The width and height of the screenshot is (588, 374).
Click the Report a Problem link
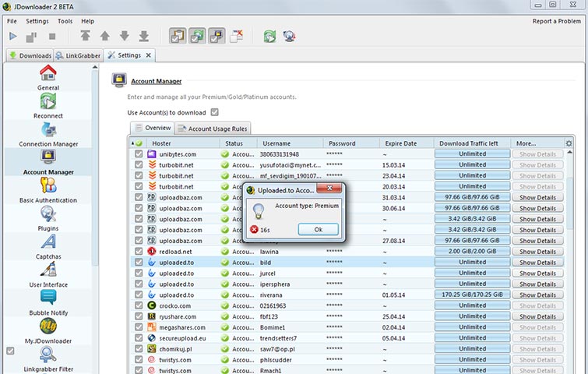click(x=557, y=21)
